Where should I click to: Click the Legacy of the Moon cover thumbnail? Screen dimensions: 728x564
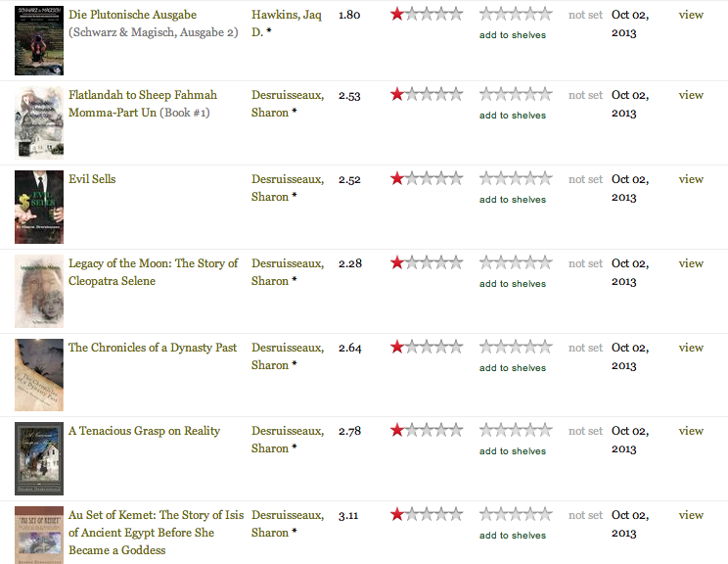click(39, 291)
